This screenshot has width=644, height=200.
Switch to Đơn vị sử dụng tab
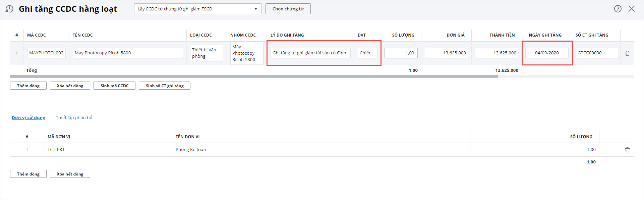(x=28, y=117)
